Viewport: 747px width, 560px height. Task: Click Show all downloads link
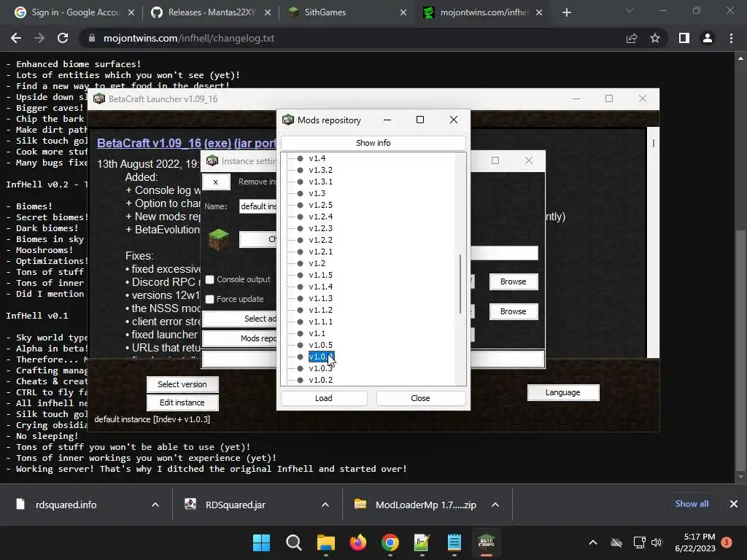tap(692, 504)
